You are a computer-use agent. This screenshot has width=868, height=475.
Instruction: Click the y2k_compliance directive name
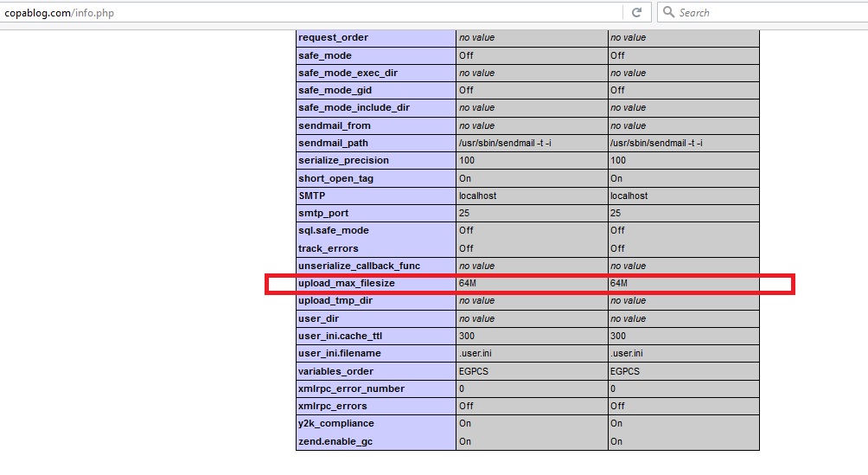336,423
